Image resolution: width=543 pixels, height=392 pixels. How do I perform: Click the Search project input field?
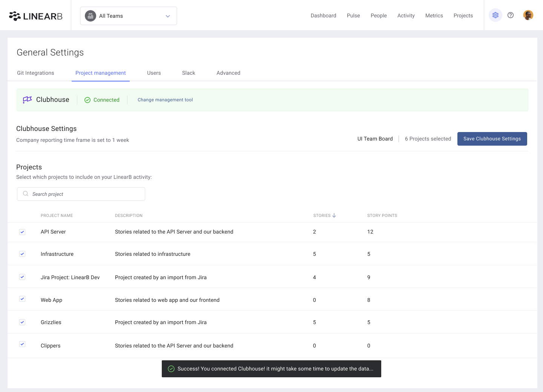[81, 194]
